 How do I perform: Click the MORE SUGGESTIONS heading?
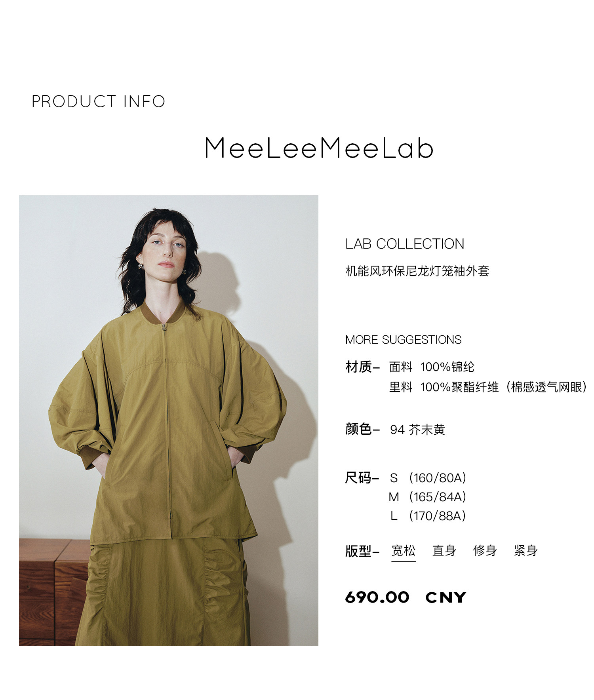403,340
